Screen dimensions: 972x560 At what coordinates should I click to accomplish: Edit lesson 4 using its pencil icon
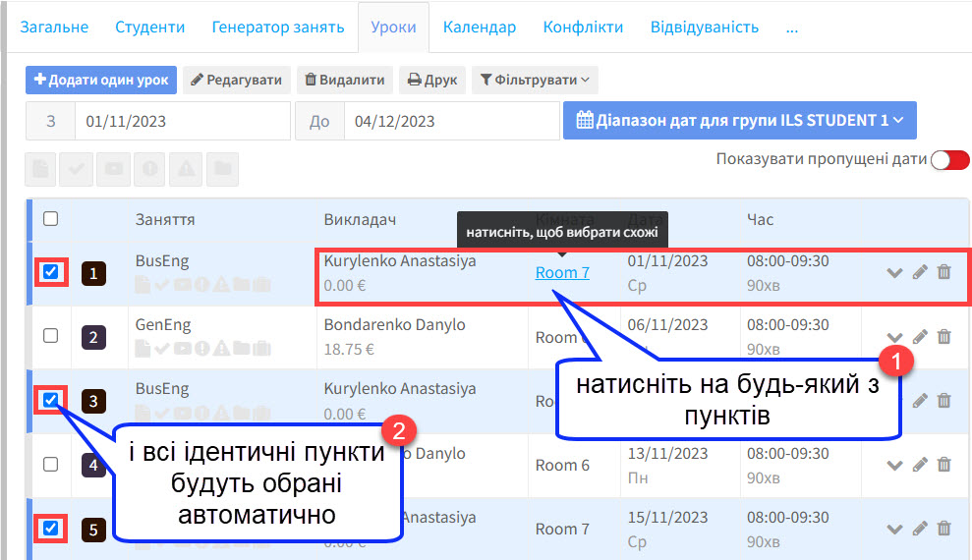tap(920, 465)
